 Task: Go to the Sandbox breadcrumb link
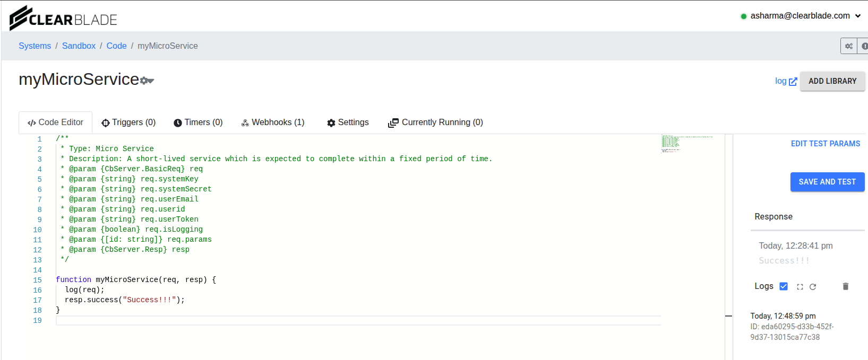coord(79,46)
